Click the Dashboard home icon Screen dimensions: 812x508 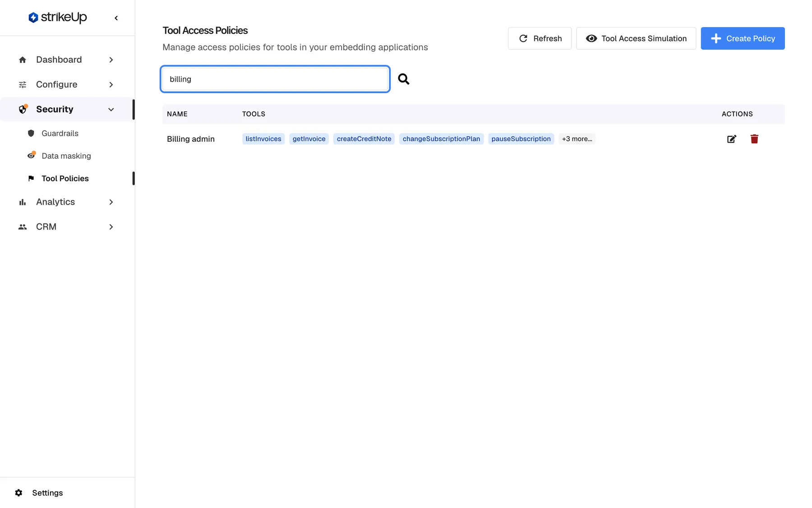point(23,60)
